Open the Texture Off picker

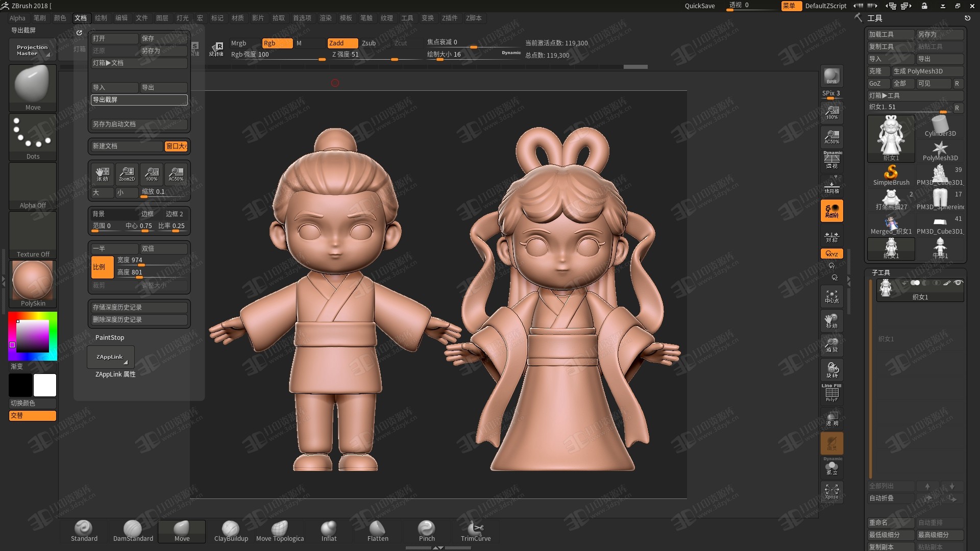coord(33,235)
